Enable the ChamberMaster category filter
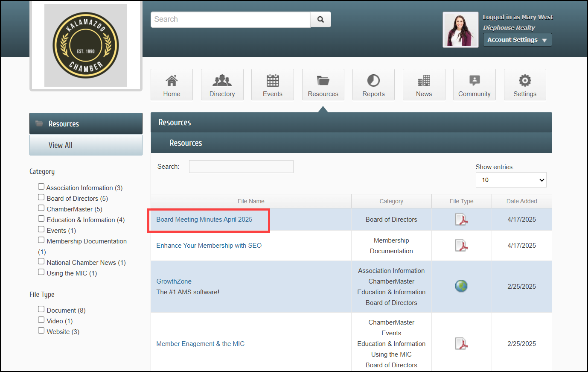This screenshot has width=588, height=372. (41, 208)
